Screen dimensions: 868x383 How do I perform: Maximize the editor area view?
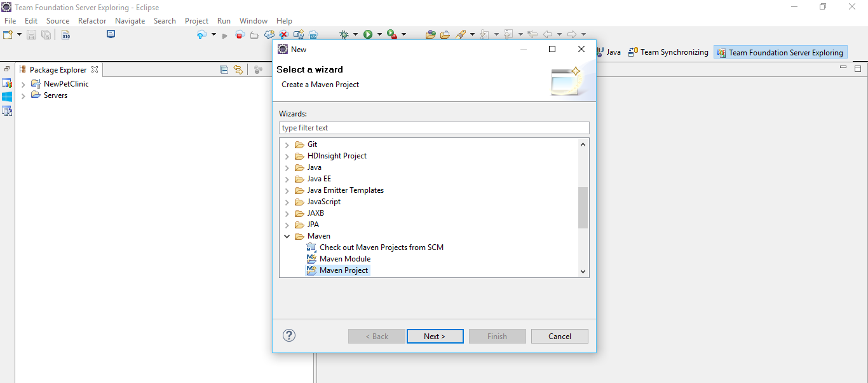pos(857,68)
